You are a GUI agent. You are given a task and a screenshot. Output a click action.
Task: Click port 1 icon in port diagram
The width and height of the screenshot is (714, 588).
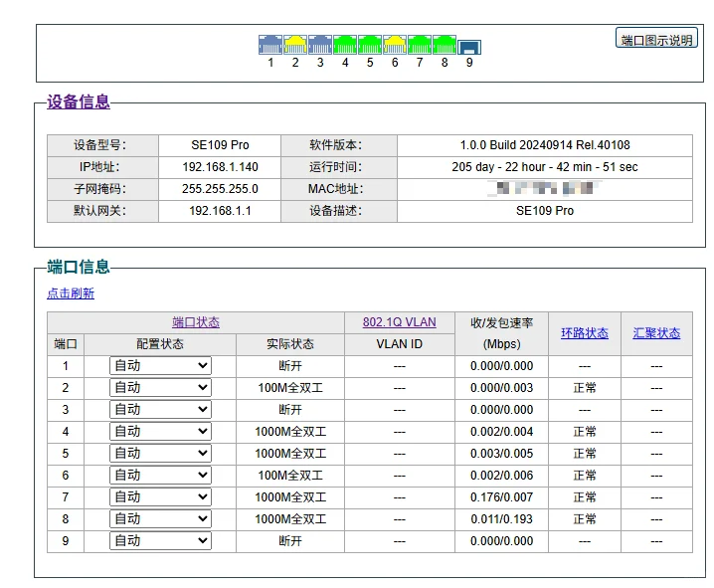click(x=270, y=45)
